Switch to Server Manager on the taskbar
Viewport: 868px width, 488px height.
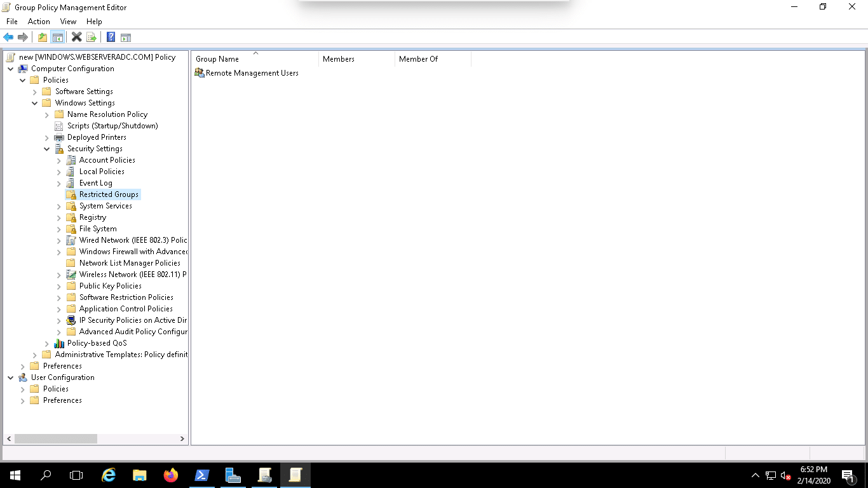233,475
